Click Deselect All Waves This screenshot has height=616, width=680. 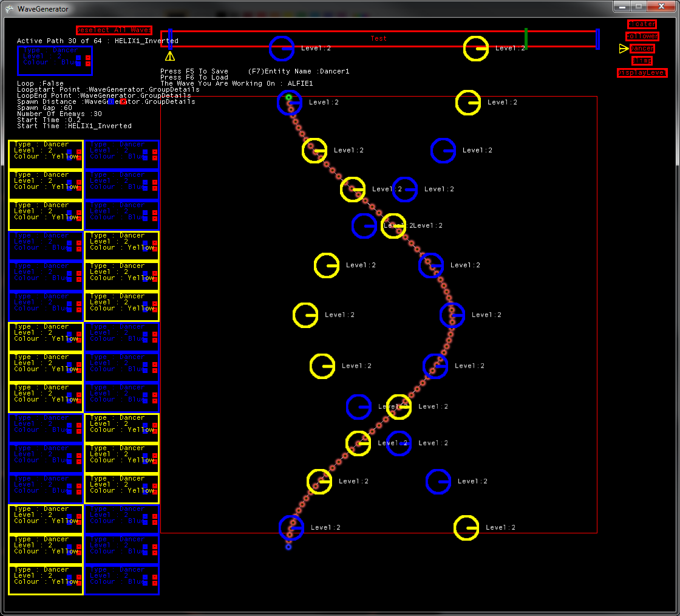114,30
